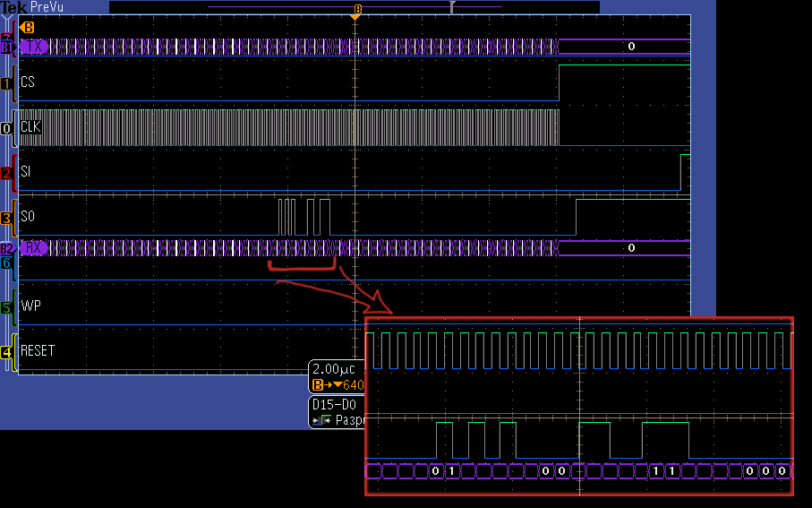The height and width of the screenshot is (508, 812).
Task: Click the gray trigger position marker on the top record bar
Action: click(x=451, y=6)
